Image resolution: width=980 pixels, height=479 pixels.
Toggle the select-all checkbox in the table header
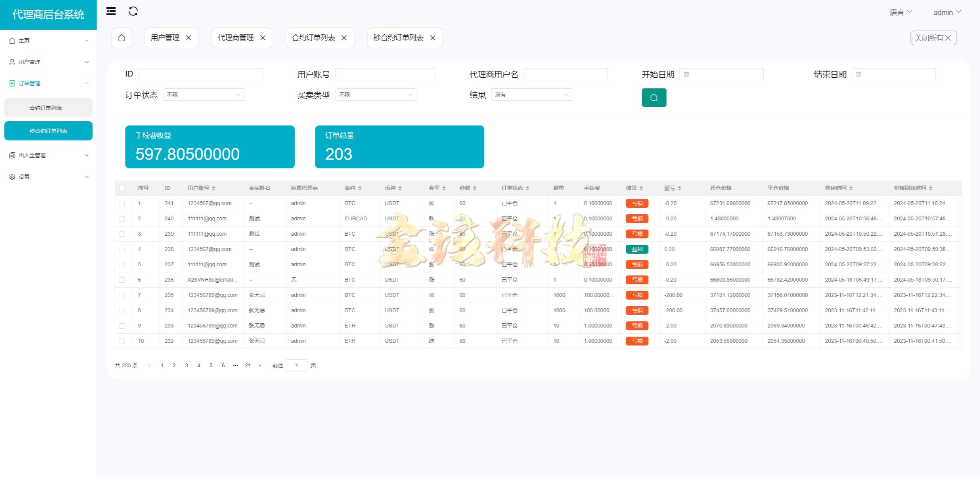123,188
